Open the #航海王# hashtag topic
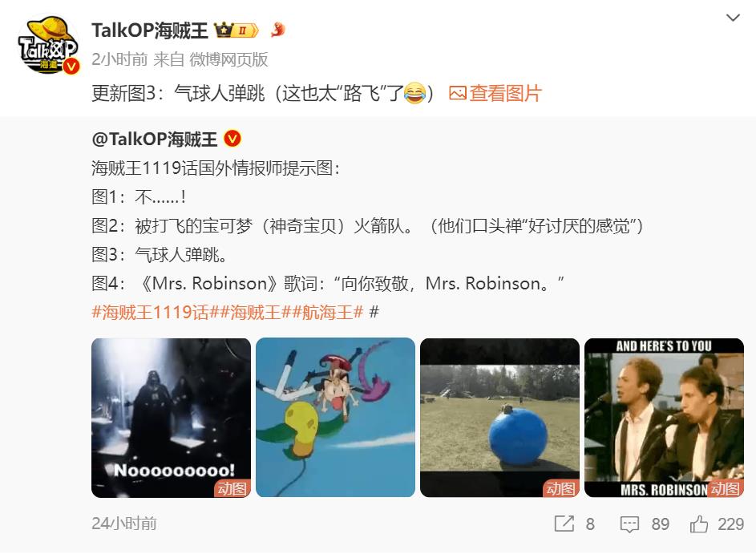756x558 pixels. (327, 313)
